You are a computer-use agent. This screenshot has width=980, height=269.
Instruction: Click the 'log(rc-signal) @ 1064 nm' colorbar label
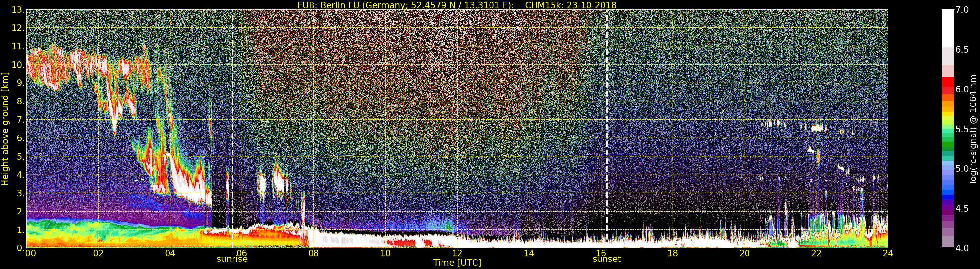973,129
